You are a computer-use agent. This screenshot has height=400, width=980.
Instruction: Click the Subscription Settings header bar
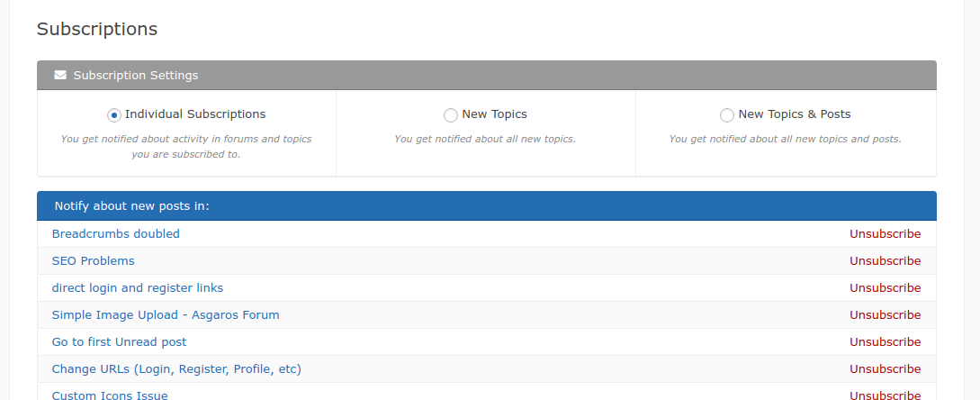coord(486,76)
